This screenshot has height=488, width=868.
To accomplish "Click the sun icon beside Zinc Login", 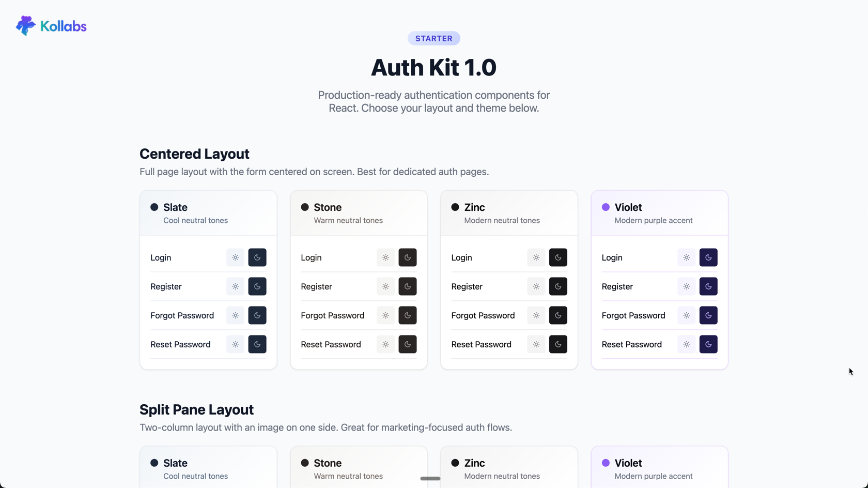I will (x=536, y=257).
